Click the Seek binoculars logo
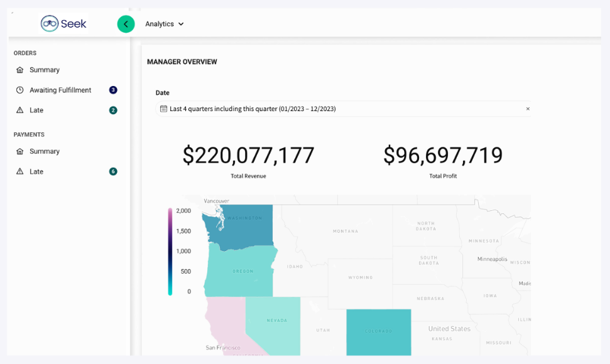This screenshot has width=610, height=364. 50,23
